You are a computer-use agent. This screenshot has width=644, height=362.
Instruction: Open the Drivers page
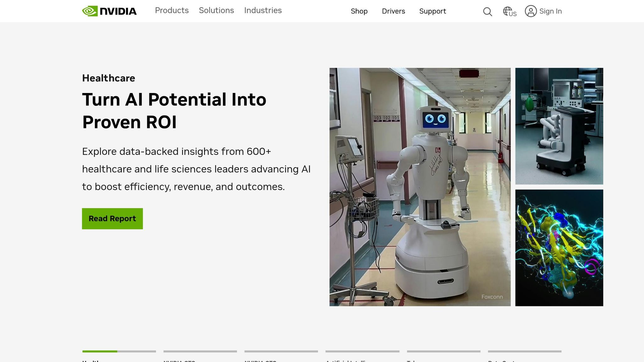point(393,11)
